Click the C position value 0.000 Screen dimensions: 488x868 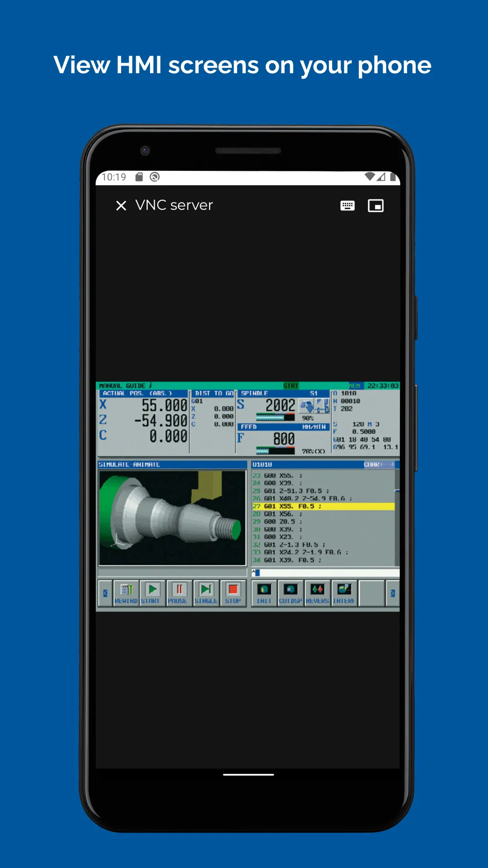(168, 436)
